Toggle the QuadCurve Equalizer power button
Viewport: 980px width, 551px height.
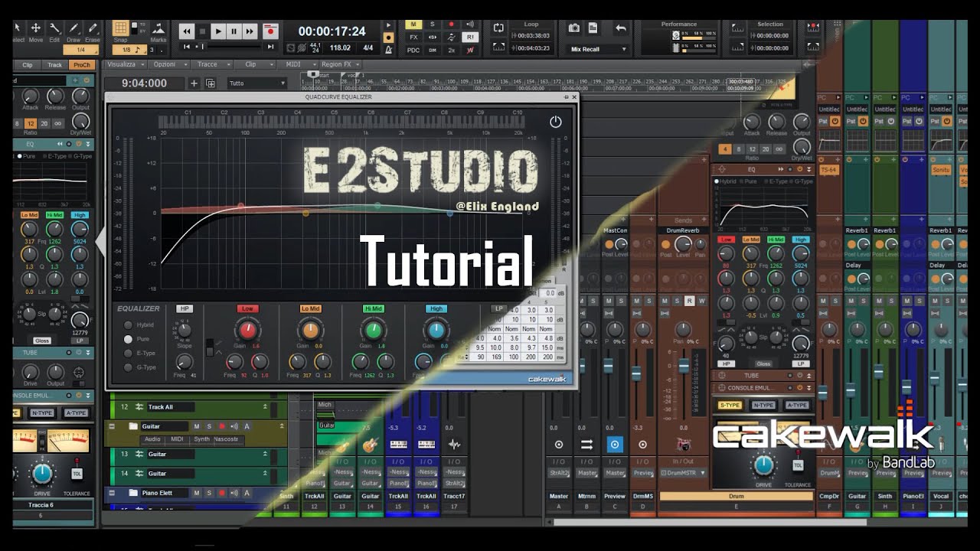point(556,122)
